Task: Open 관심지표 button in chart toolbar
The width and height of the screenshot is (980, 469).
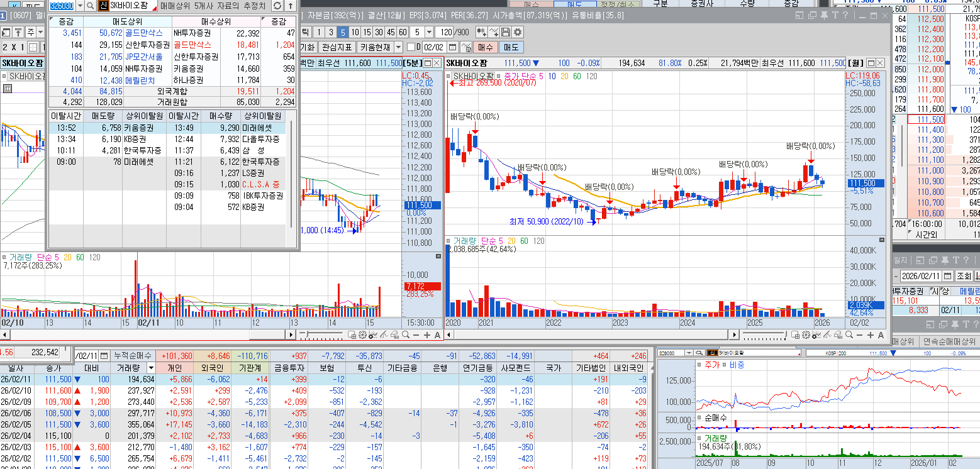Action: tap(337, 47)
